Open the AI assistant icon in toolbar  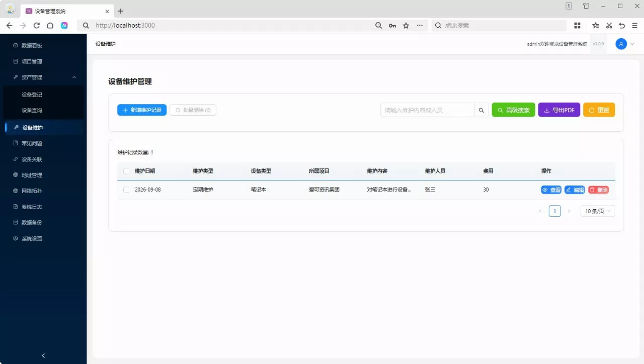pos(64,26)
